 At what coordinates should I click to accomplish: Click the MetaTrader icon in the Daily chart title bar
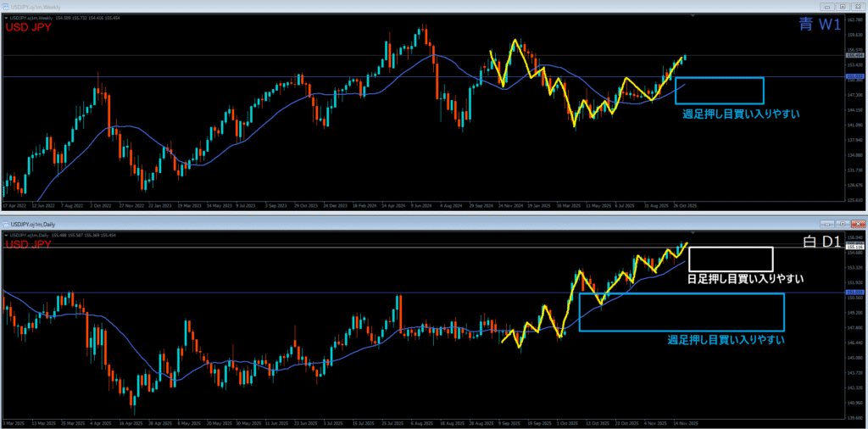click(x=7, y=222)
